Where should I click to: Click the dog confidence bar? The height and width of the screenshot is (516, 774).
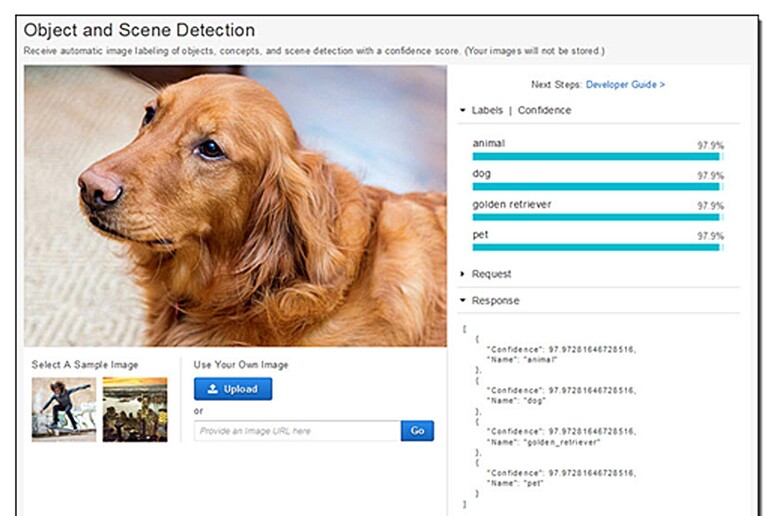click(x=597, y=187)
